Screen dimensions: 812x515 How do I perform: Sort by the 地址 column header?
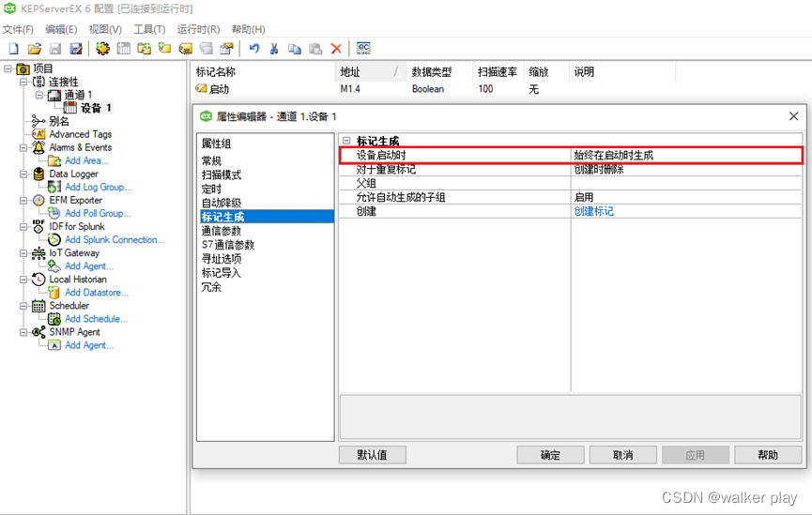pyautogui.click(x=370, y=72)
